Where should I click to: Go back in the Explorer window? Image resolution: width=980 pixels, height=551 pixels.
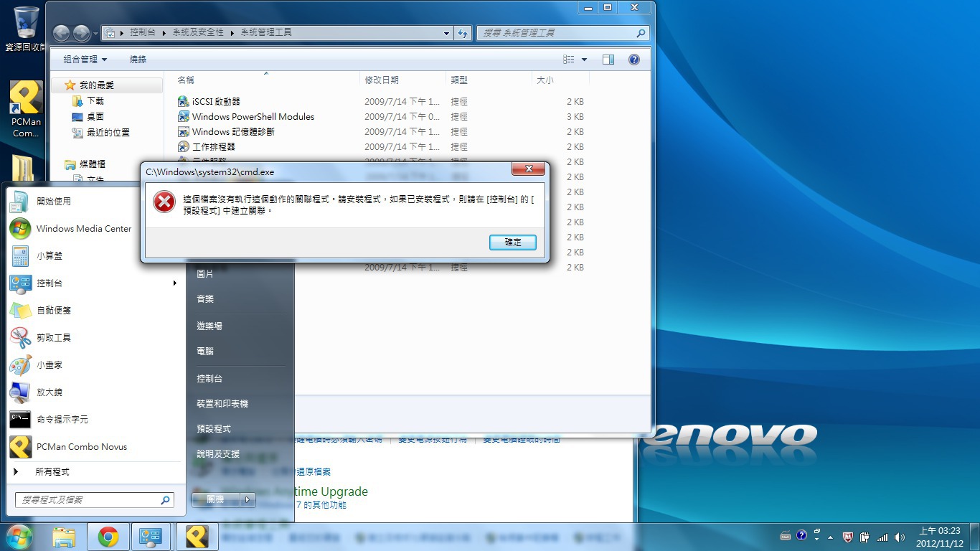tap(62, 33)
